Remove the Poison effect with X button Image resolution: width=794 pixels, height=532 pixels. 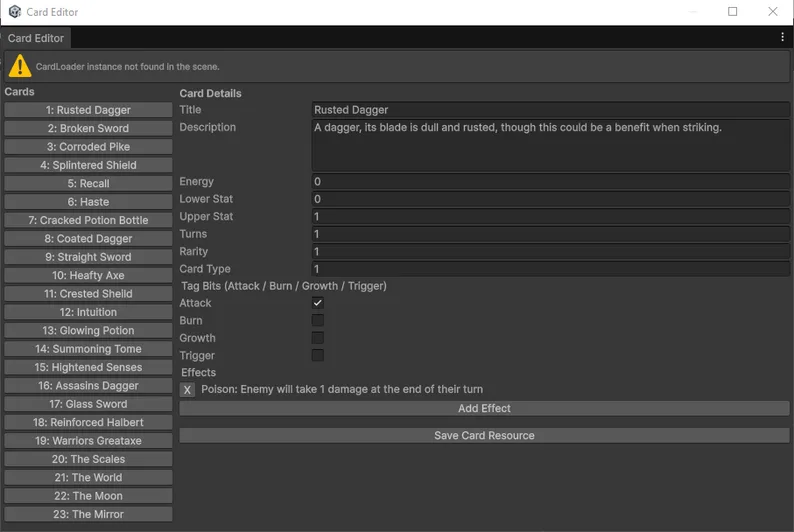point(187,390)
